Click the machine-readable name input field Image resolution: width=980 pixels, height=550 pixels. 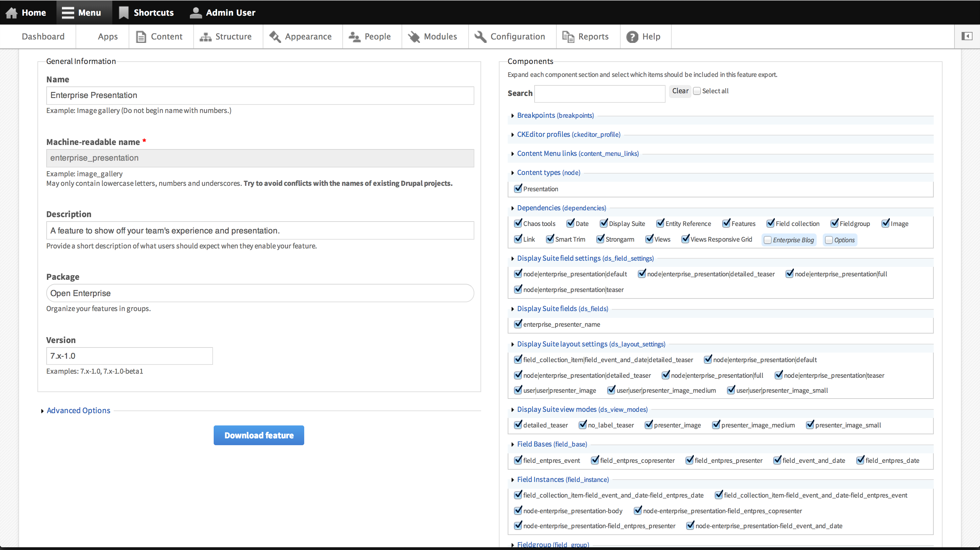259,158
